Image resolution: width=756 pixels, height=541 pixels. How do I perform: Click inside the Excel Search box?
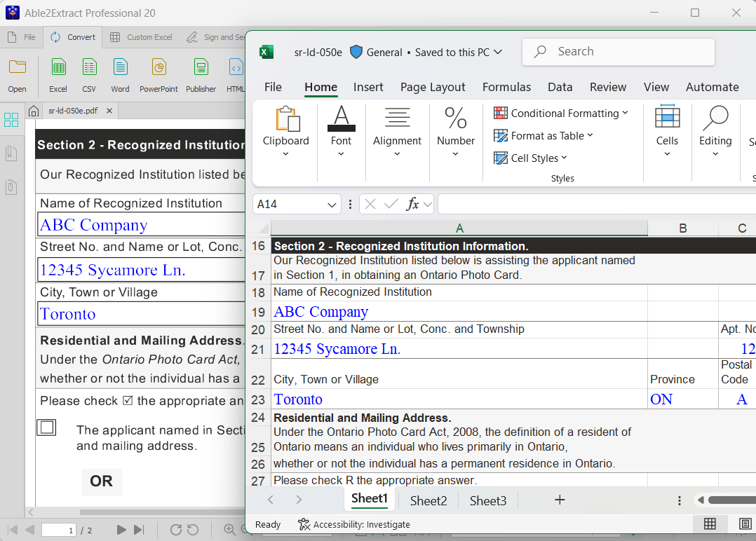point(618,52)
